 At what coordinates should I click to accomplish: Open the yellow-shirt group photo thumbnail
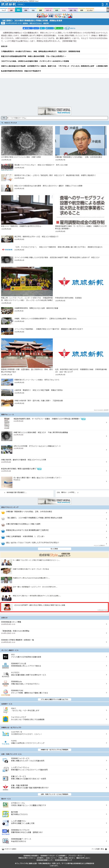27,282
